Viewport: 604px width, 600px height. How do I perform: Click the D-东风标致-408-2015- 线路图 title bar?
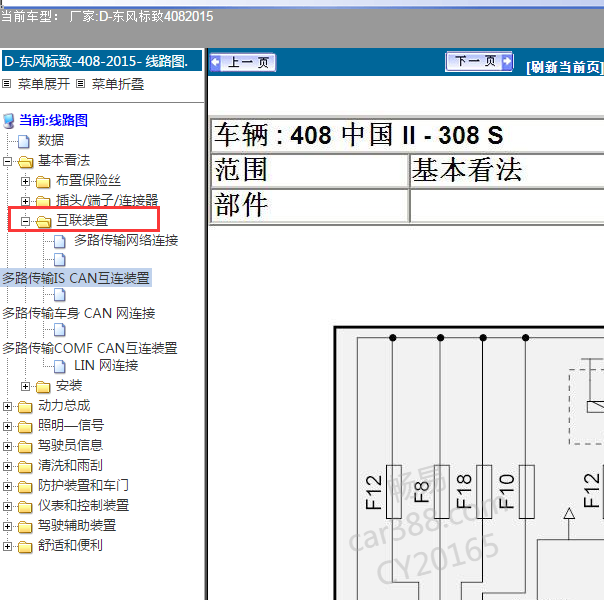[x=102, y=61]
